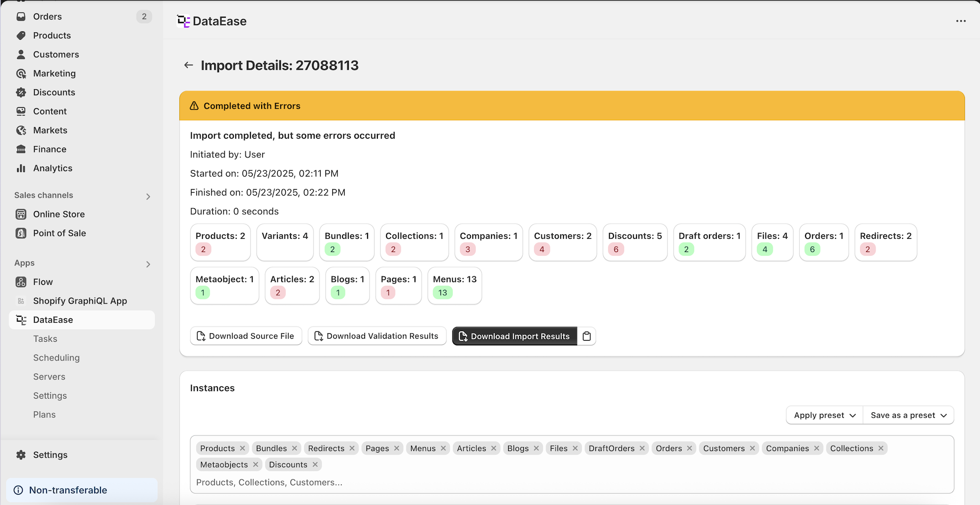Click the Flow app icon
980x505 pixels.
[21, 282]
